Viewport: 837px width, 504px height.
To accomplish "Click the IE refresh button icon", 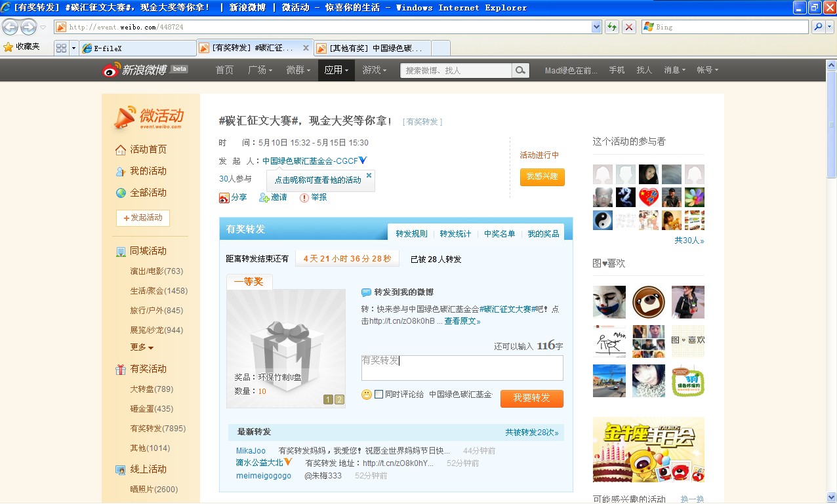I will pyautogui.click(x=611, y=27).
